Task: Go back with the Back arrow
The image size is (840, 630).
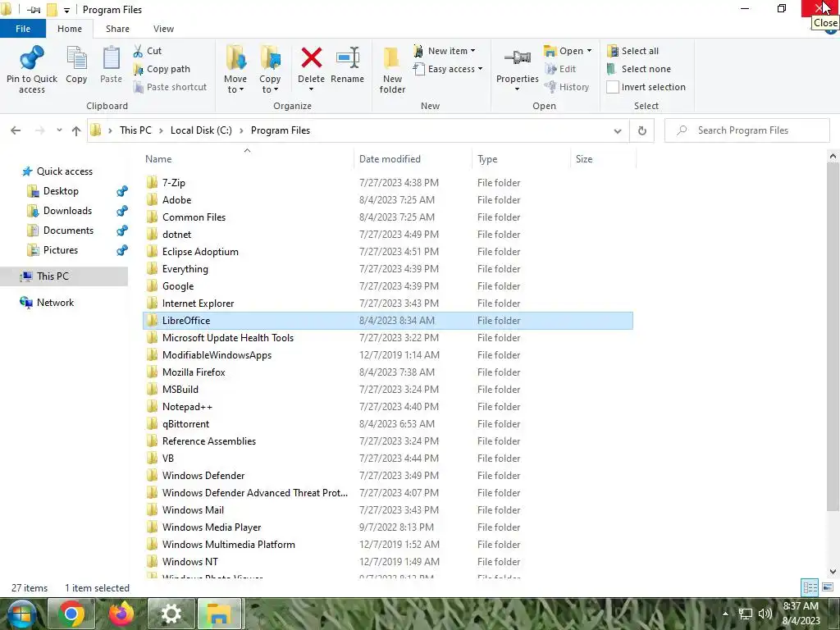Action: (16, 130)
